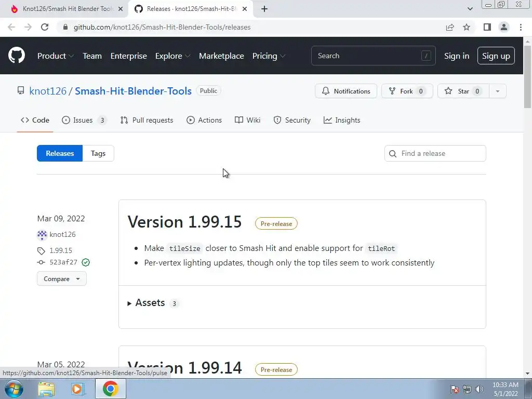Click the Find a release search box
The height and width of the screenshot is (399, 532).
(435, 153)
